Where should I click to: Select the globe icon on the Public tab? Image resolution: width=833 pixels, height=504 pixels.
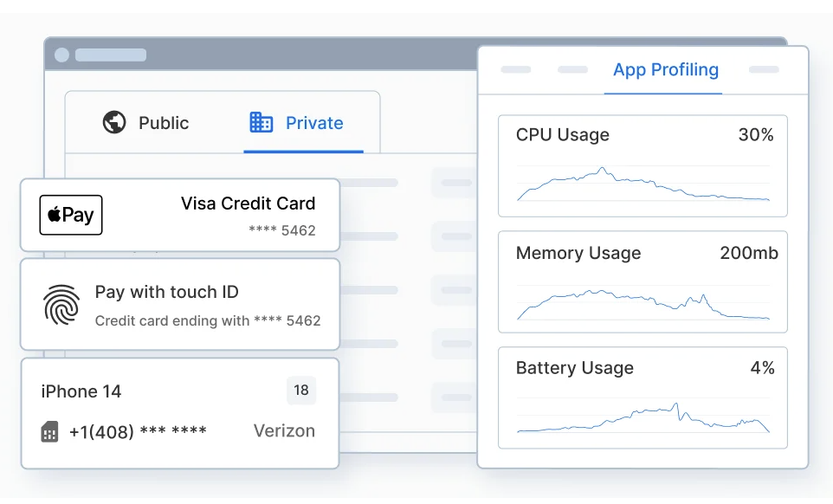point(115,123)
